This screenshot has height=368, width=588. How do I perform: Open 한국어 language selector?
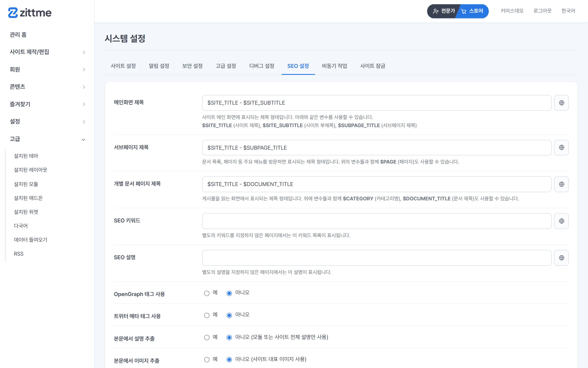point(568,11)
